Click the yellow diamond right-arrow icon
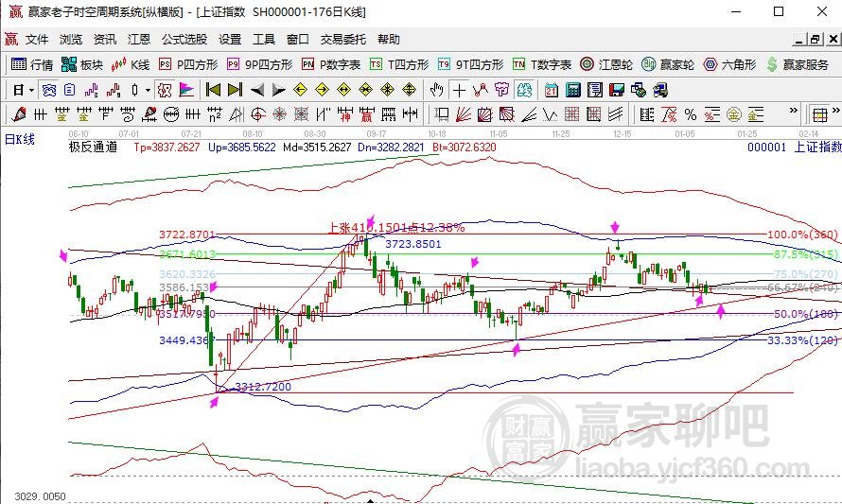The height and width of the screenshot is (504, 842). [x=323, y=90]
